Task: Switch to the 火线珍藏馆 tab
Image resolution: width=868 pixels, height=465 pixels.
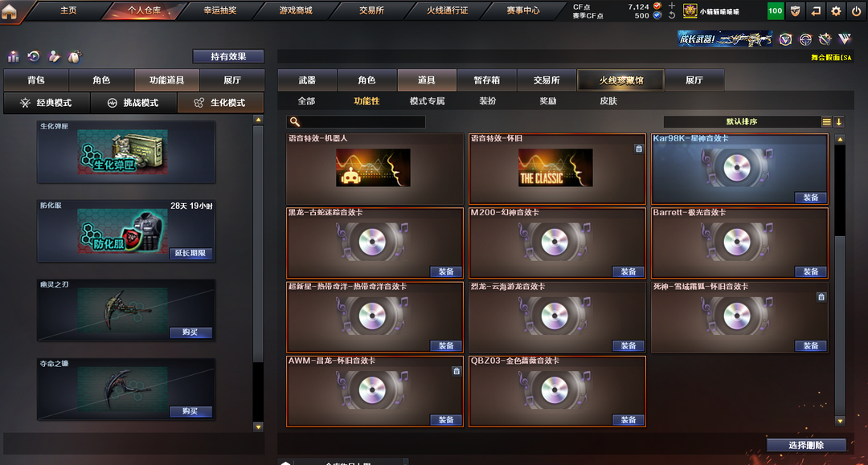Action: click(x=620, y=80)
